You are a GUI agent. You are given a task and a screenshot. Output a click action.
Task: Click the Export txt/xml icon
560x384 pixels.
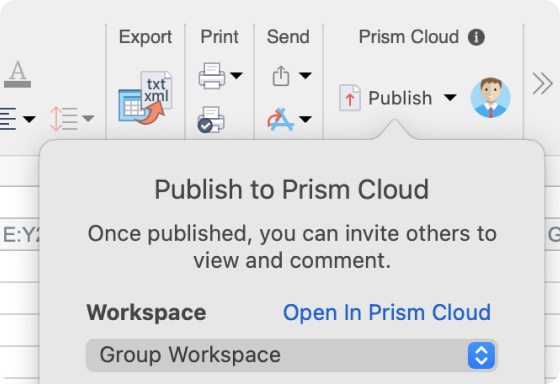coord(145,98)
